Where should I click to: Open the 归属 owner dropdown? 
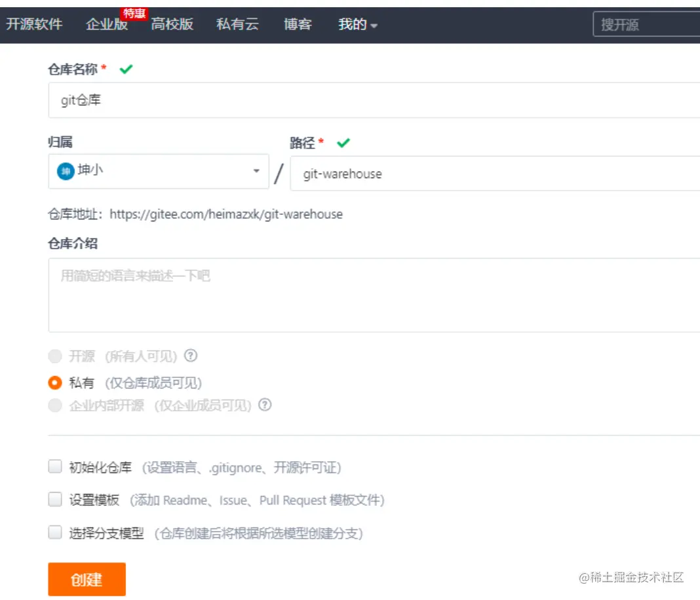tap(159, 172)
